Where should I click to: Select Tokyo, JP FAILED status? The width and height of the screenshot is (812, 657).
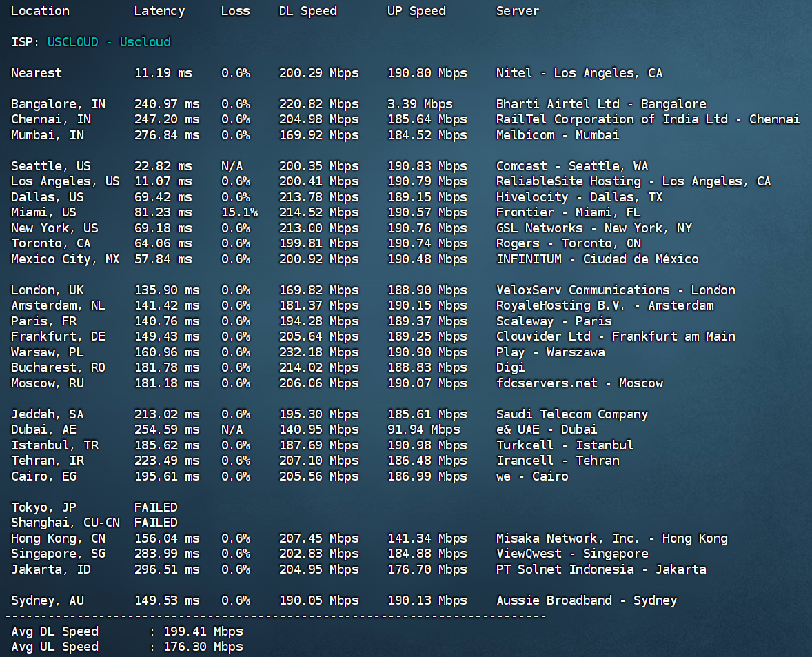pyautogui.click(x=156, y=508)
